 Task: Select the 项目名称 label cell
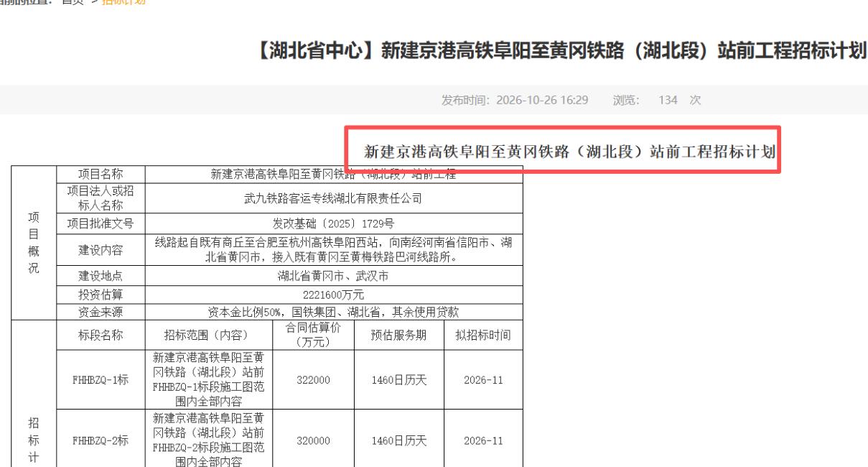(x=101, y=174)
